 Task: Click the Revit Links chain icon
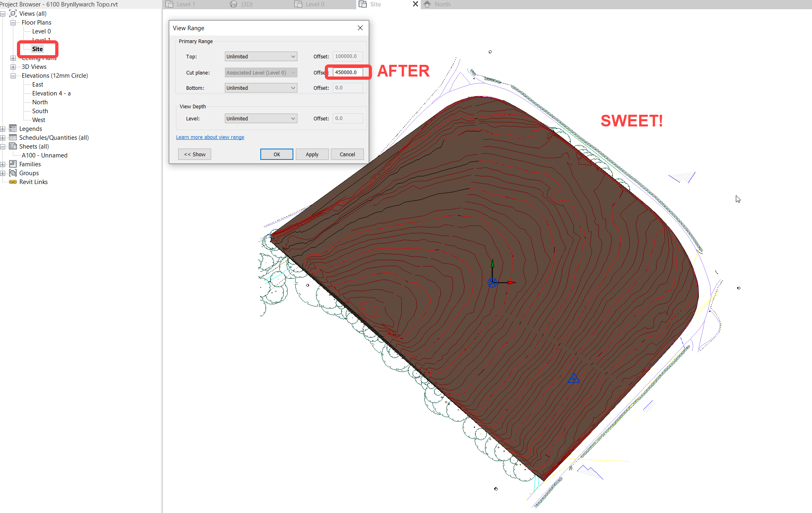13,182
